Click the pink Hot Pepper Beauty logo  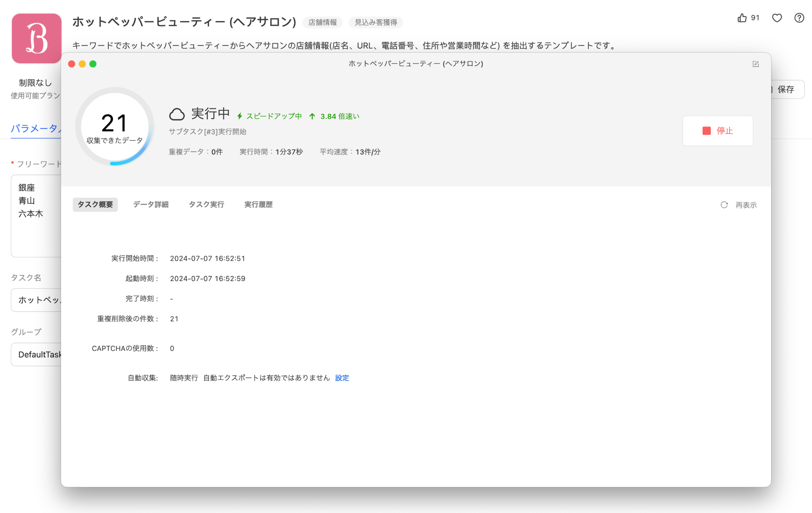pos(36,38)
